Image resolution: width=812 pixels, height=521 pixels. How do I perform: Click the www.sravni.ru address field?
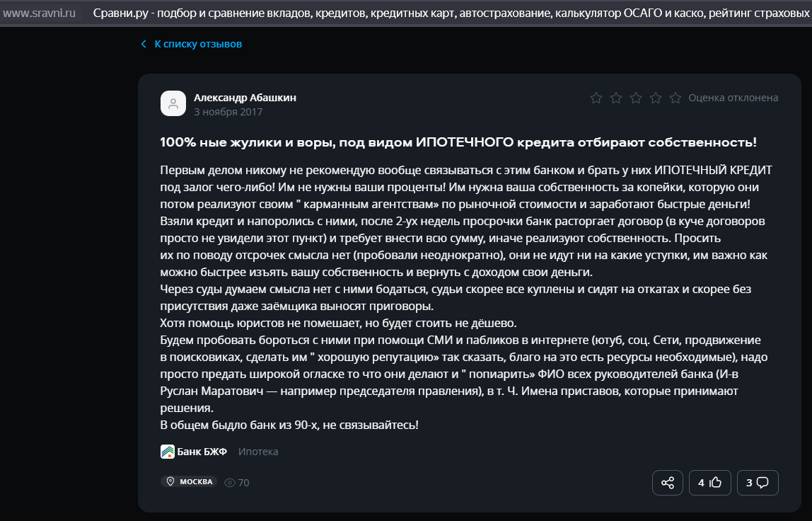40,13
